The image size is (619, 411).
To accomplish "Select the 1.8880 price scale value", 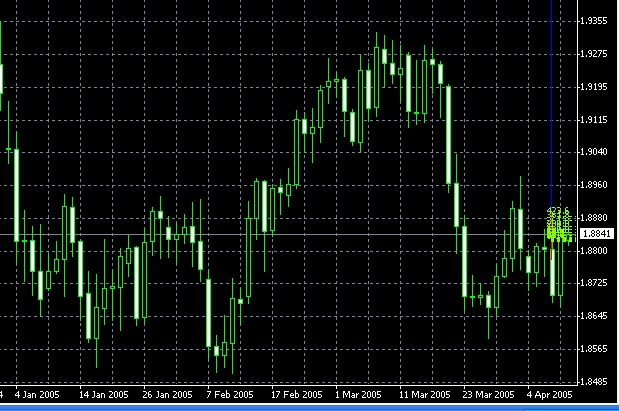I will [594, 218].
